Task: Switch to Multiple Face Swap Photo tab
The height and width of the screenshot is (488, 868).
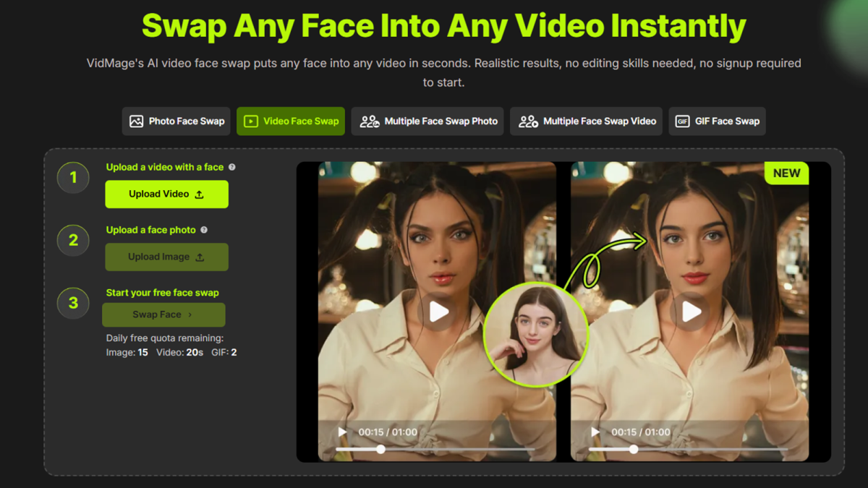Action: (428, 121)
